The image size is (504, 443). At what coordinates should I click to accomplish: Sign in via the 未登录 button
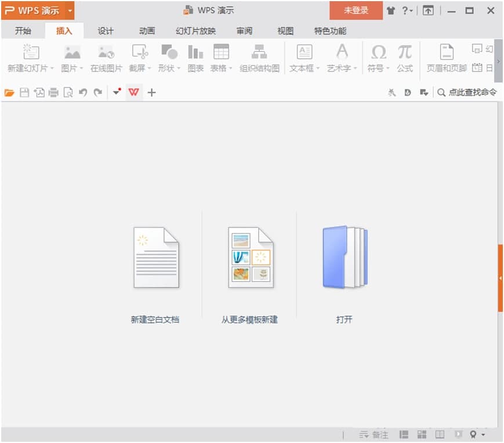tap(355, 10)
